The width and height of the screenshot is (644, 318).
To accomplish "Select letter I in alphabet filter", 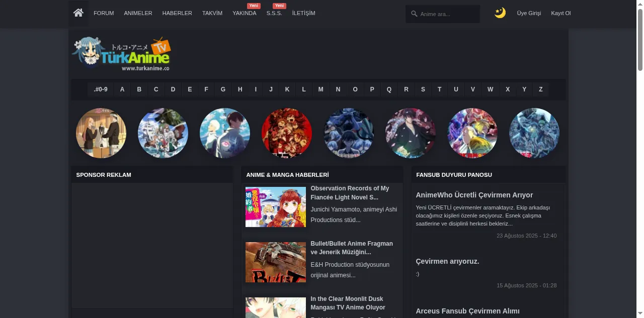I will 256,89.
